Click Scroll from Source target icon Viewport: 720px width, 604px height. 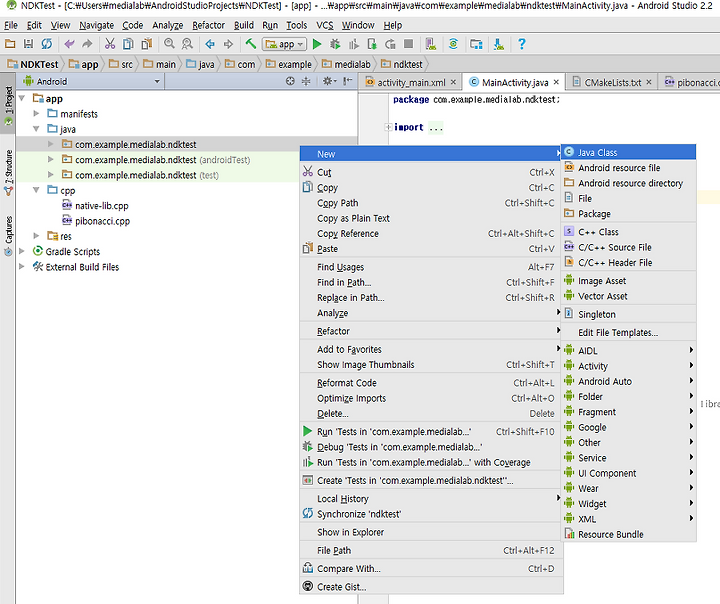coord(290,81)
